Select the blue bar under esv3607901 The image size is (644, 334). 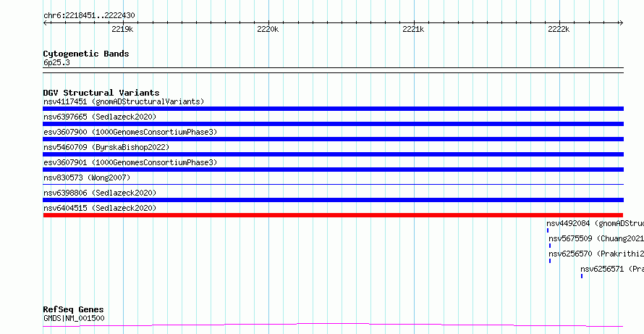pos(333,170)
